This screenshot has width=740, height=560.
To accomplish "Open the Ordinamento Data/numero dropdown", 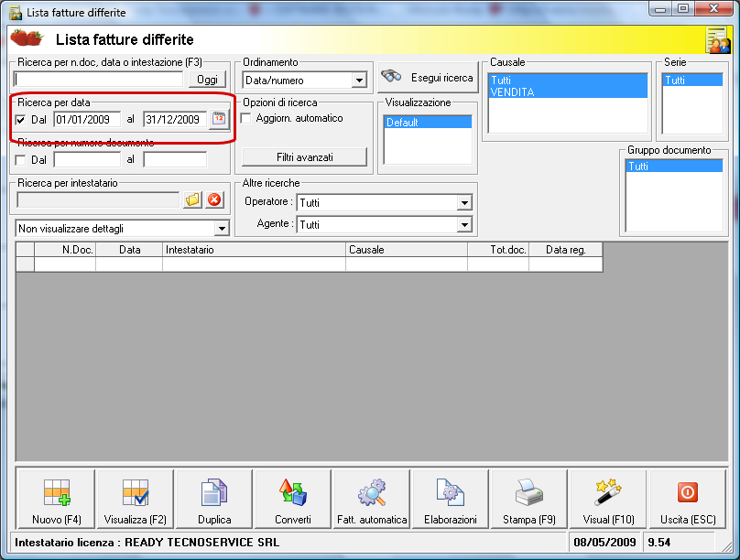I will [x=359, y=81].
